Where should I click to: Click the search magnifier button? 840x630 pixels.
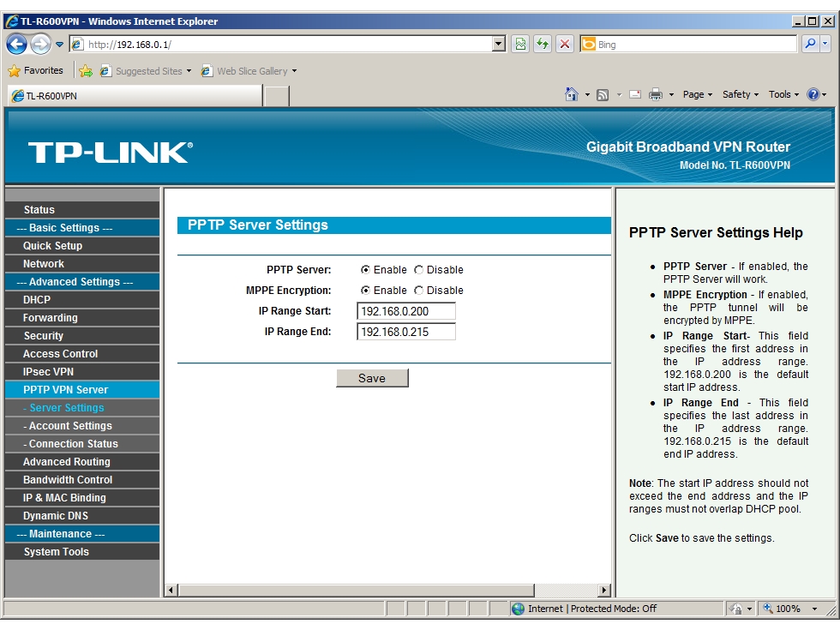tap(811, 44)
